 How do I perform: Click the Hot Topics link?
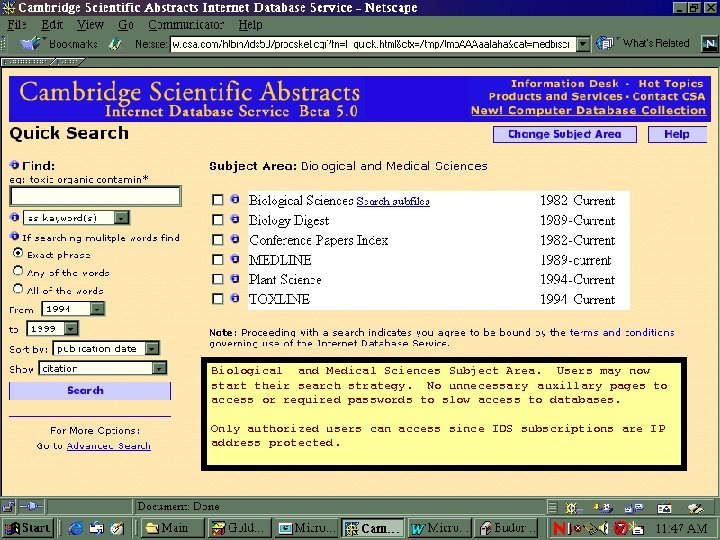(x=671, y=84)
